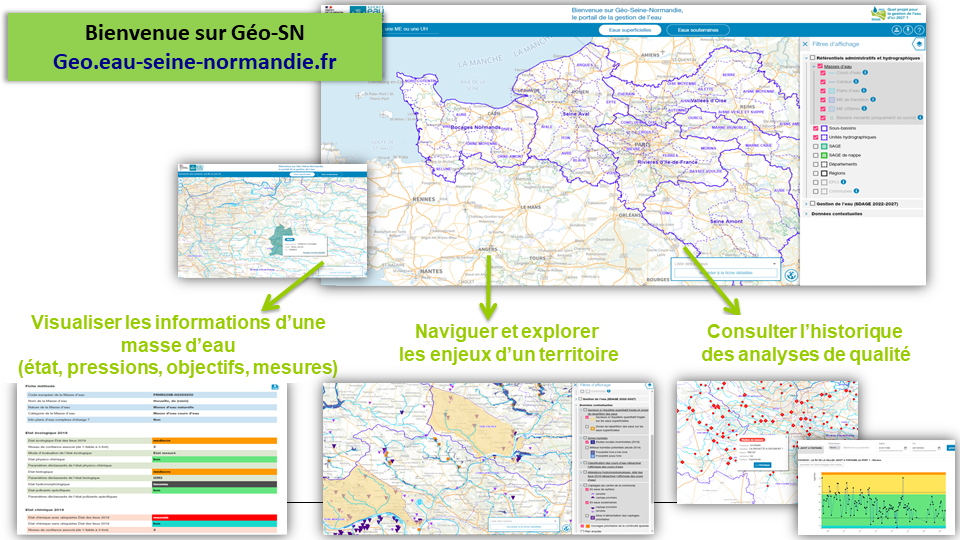Viewport: 960px width, 540px height.
Task: Click the info icon next to ME de transition
Action: [873, 99]
